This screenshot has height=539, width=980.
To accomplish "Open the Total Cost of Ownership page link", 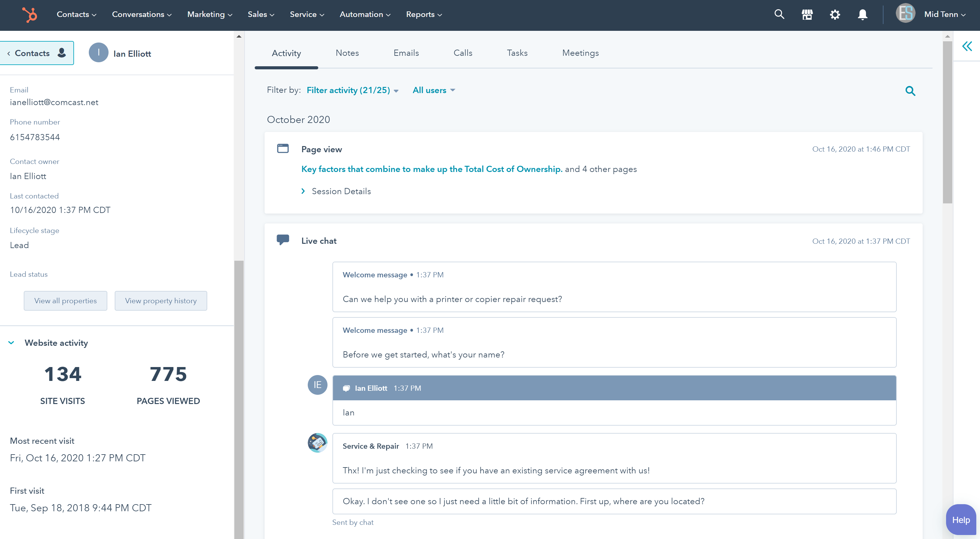I will click(x=432, y=169).
